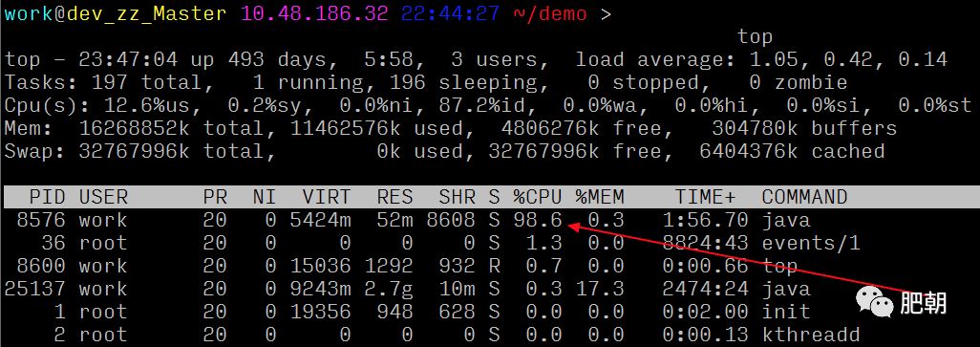Click the ~/demo directory path

[549, 13]
